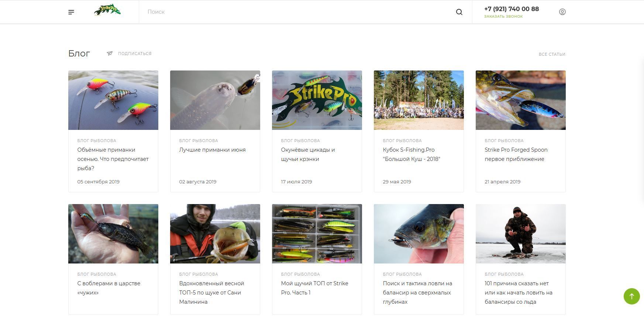This screenshot has width=644, height=324.
Task: Click Блог рыболова label above Лучшие приманки июня
Action: click(199, 141)
